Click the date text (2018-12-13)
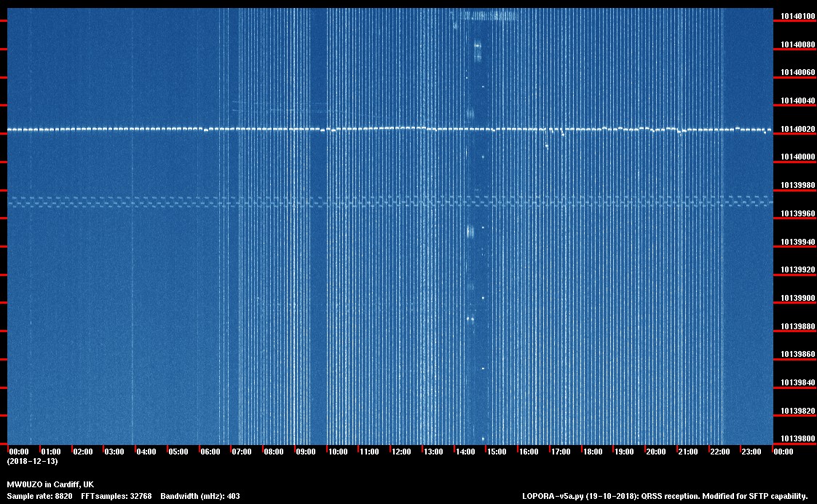 click(32, 461)
